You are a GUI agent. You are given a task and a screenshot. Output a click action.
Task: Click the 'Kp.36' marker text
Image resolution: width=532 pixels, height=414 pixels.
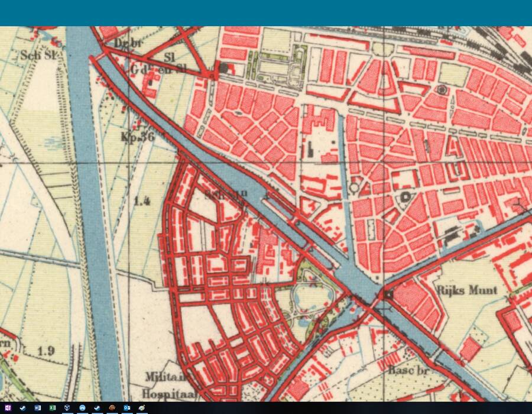coord(138,137)
